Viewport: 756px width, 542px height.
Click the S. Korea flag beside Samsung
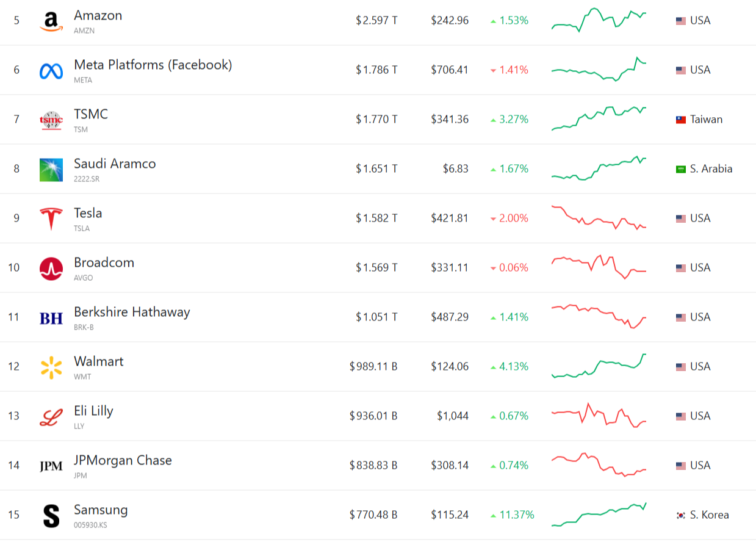point(681,515)
